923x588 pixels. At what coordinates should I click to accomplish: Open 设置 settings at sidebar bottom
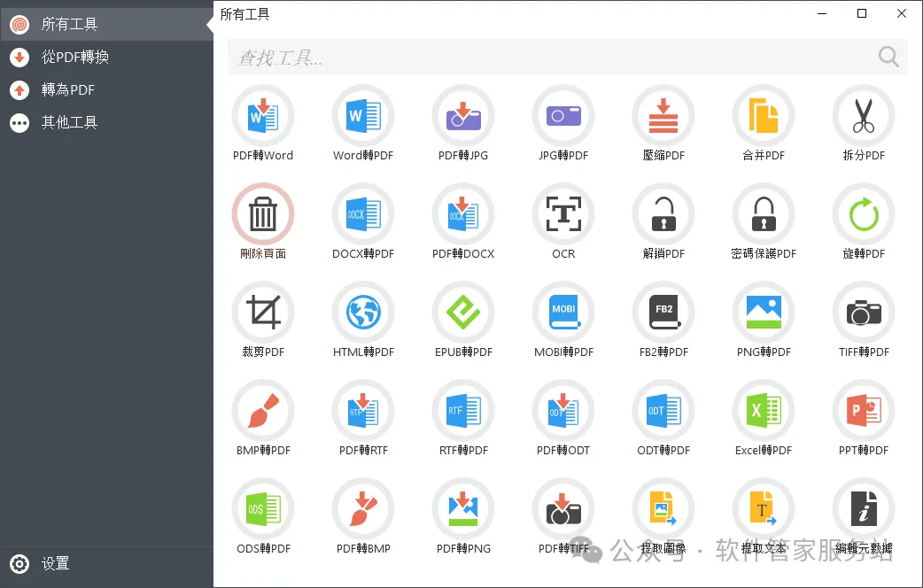click(x=106, y=564)
